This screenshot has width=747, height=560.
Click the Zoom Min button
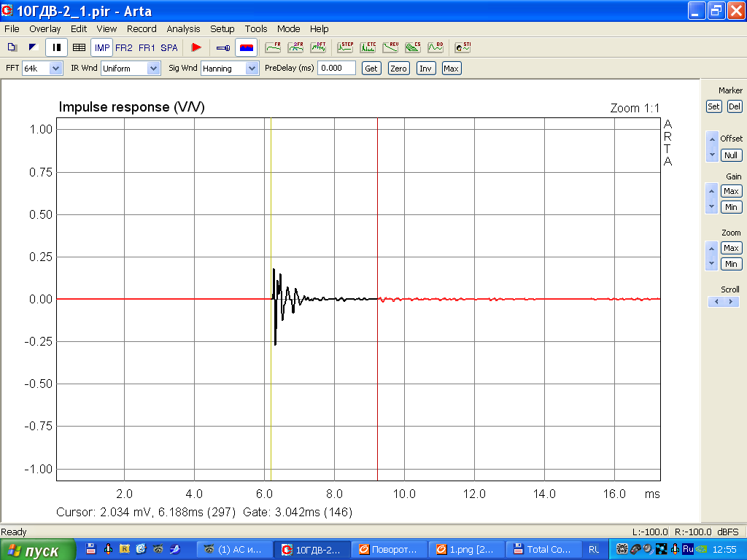[x=731, y=264]
